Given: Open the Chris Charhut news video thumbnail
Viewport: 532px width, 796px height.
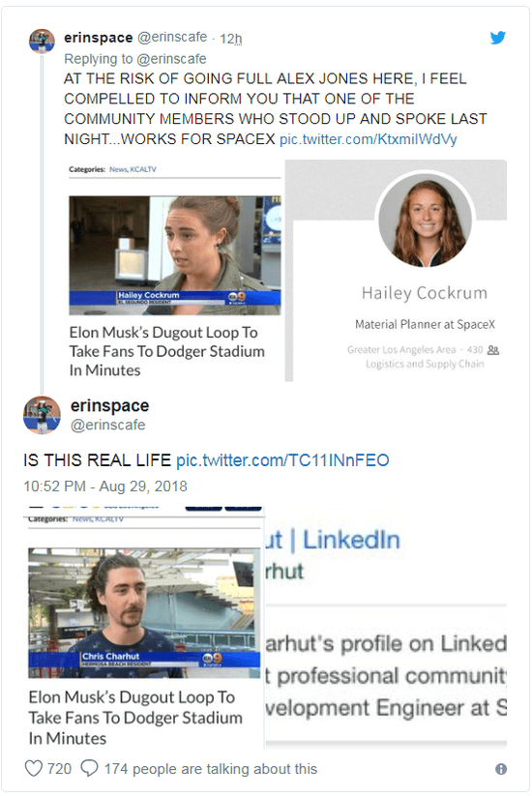Looking at the screenshot, I should click(144, 613).
